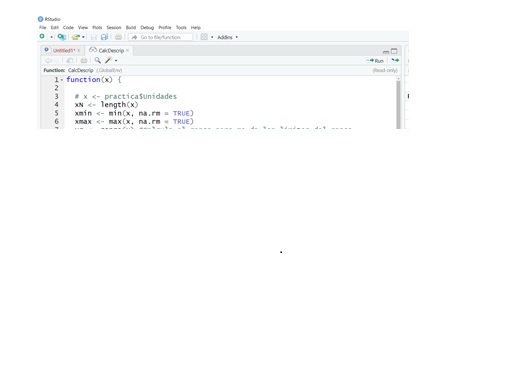This screenshot has height=380, width=506.
Task: Click the Open file folder icon
Action: tap(76, 37)
